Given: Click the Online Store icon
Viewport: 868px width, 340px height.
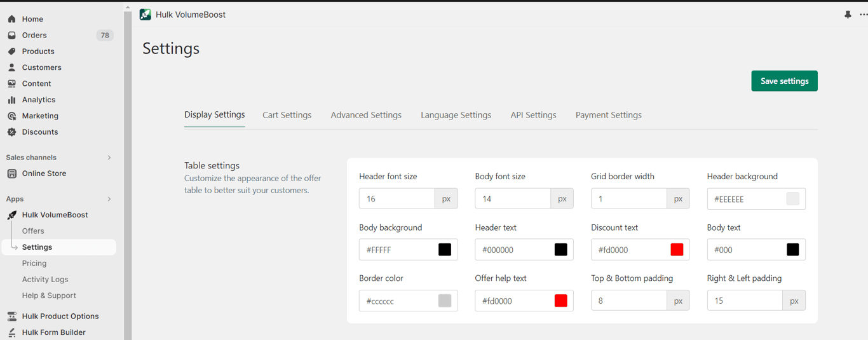Looking at the screenshot, I should [11, 173].
